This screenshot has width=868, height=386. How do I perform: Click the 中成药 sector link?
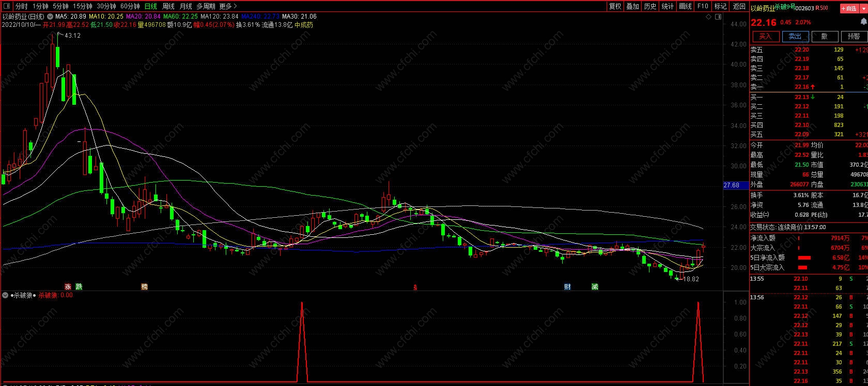pyautogui.click(x=304, y=25)
